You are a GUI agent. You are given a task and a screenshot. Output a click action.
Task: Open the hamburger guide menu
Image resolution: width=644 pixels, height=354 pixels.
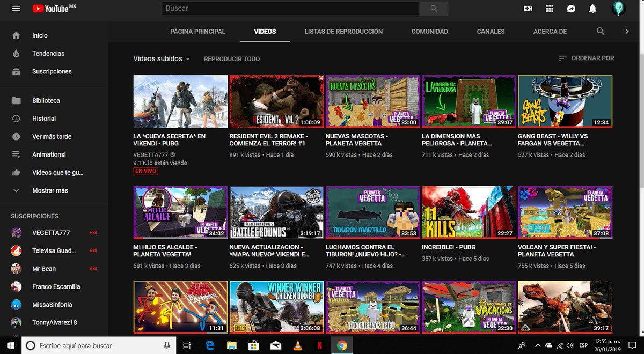point(16,9)
